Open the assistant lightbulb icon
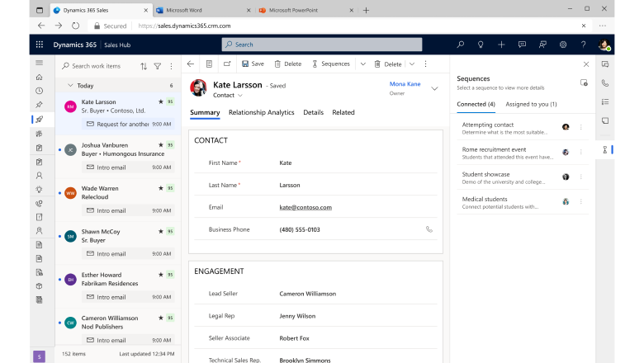The width and height of the screenshot is (644, 363). pyautogui.click(x=481, y=45)
